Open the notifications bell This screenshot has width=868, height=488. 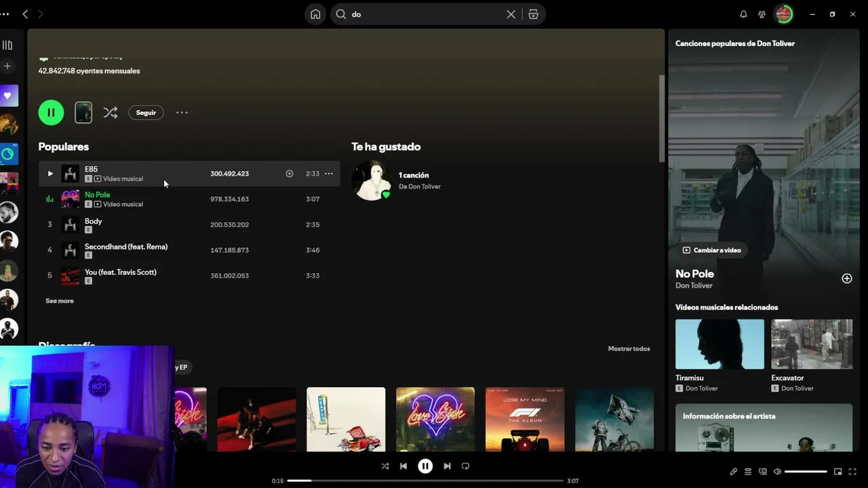(x=743, y=14)
